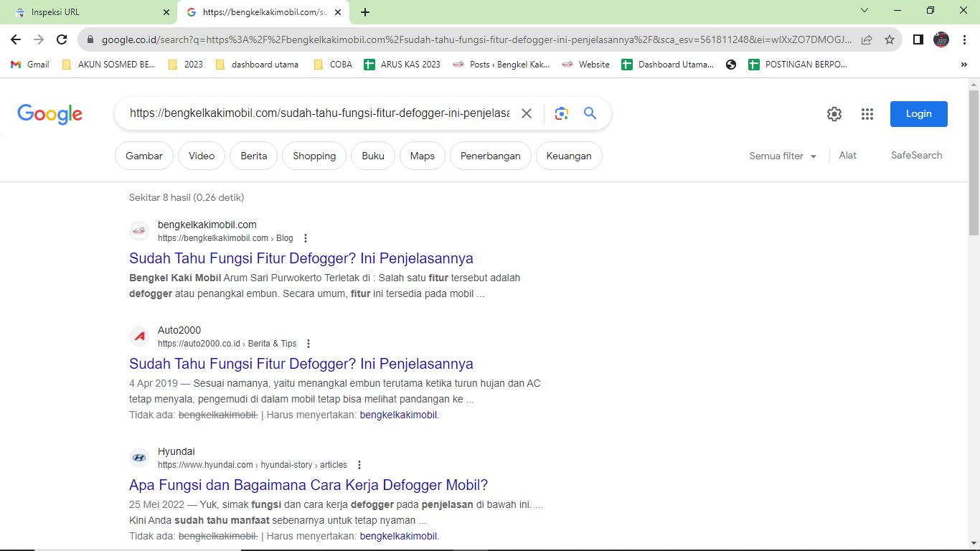
Task: Go to Google homepage via logo
Action: point(50,114)
